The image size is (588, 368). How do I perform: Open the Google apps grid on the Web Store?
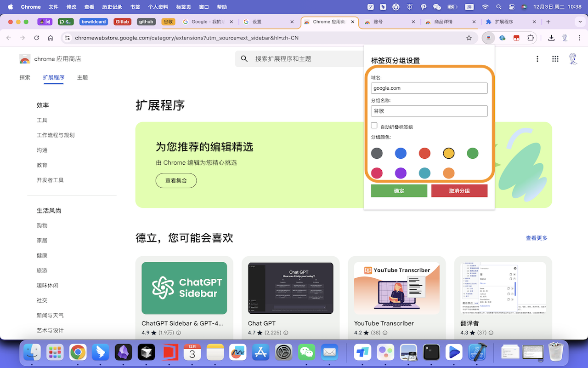[x=555, y=59]
